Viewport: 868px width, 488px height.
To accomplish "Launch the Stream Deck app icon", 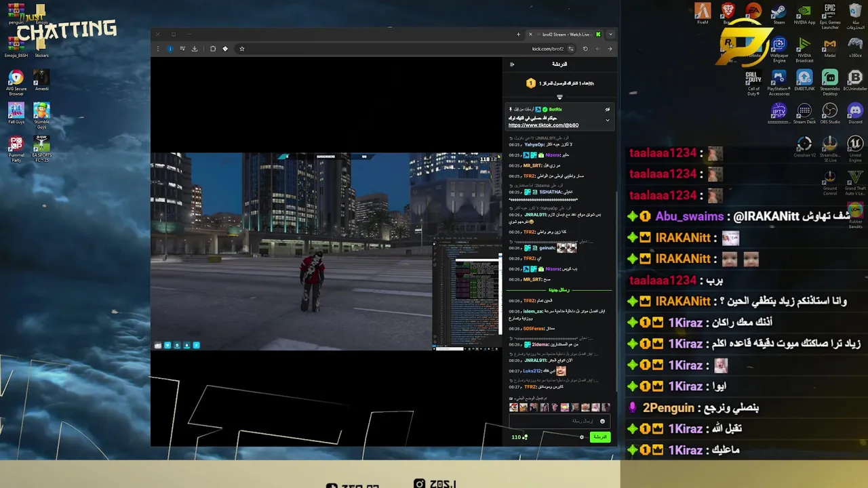I will 804,113.
